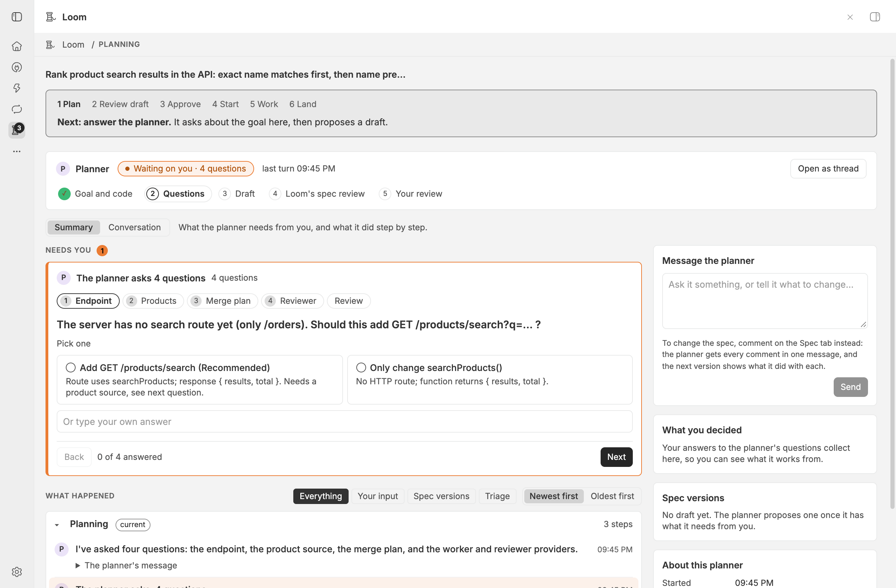Toggle the right side panel icon

click(875, 17)
